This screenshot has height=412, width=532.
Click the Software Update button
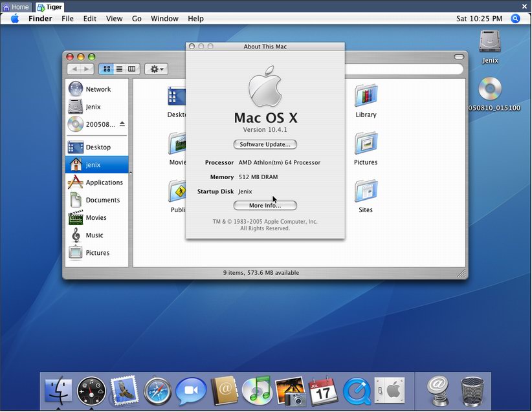265,144
